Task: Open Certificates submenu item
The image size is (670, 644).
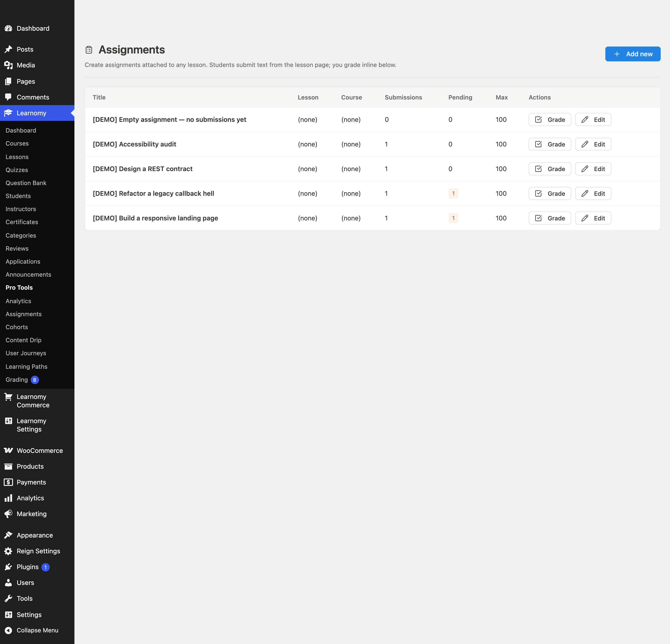Action: 22,222
